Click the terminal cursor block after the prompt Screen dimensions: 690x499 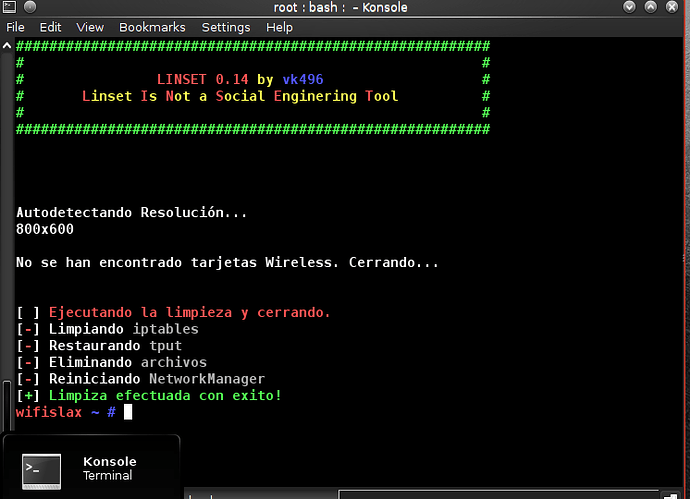tap(128, 412)
